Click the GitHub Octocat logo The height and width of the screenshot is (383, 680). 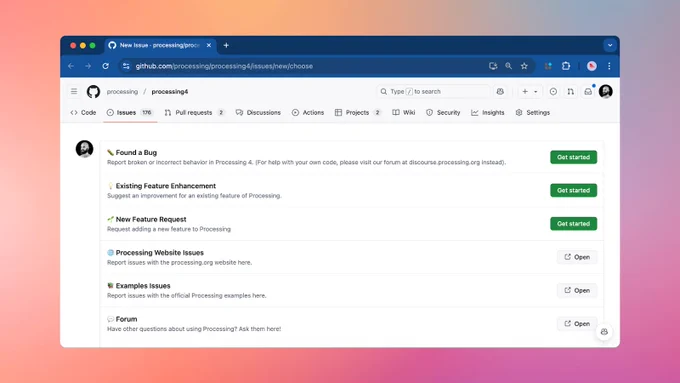pyautogui.click(x=93, y=92)
